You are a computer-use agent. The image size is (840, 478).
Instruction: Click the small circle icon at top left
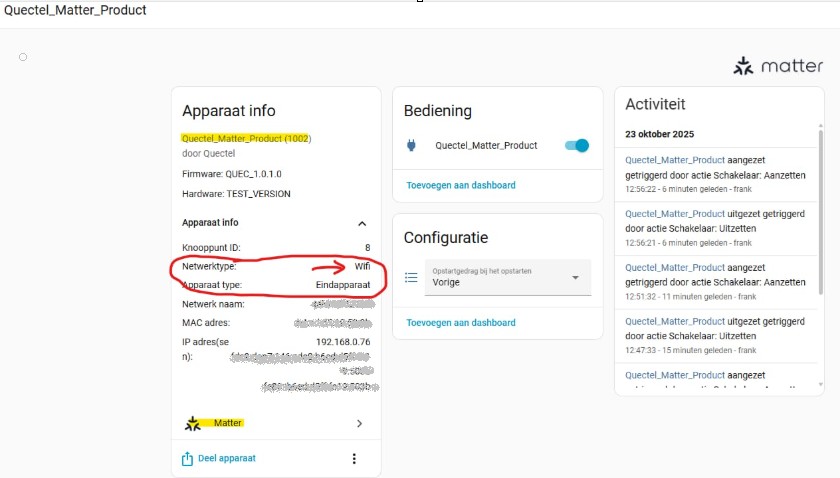pyautogui.click(x=23, y=57)
